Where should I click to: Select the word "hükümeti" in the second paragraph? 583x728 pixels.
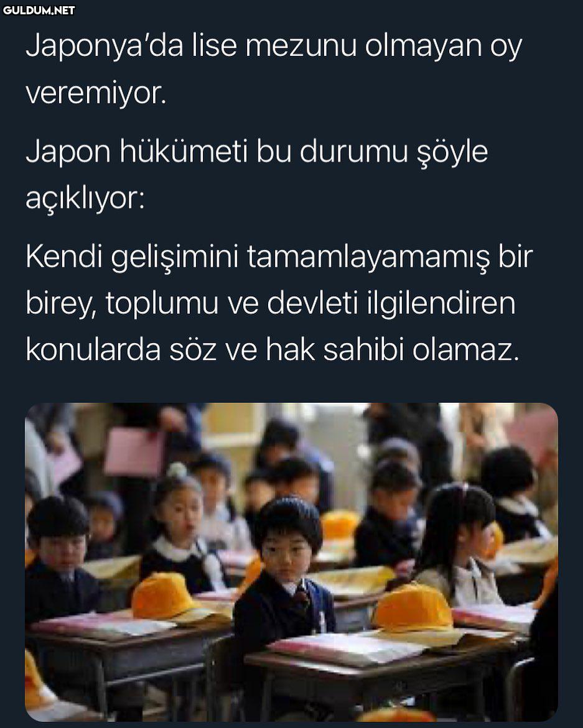pos(184,151)
